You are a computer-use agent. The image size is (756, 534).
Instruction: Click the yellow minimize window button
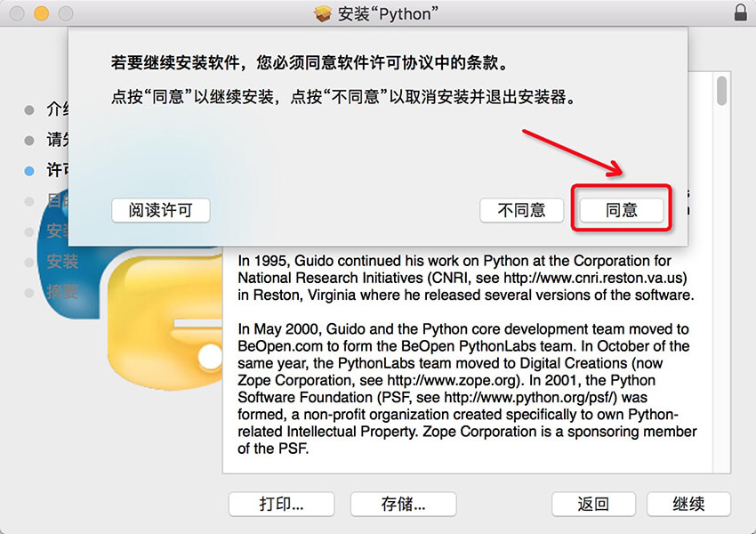pos(42,13)
